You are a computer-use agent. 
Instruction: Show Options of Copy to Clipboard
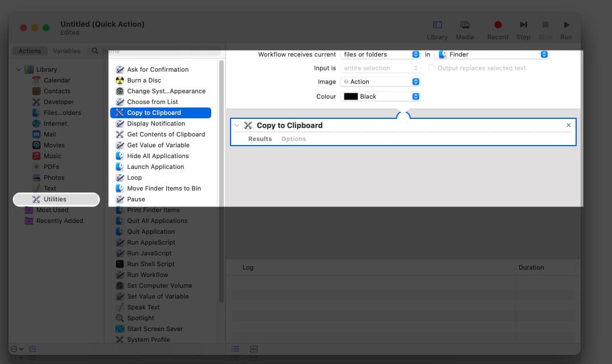coord(294,139)
